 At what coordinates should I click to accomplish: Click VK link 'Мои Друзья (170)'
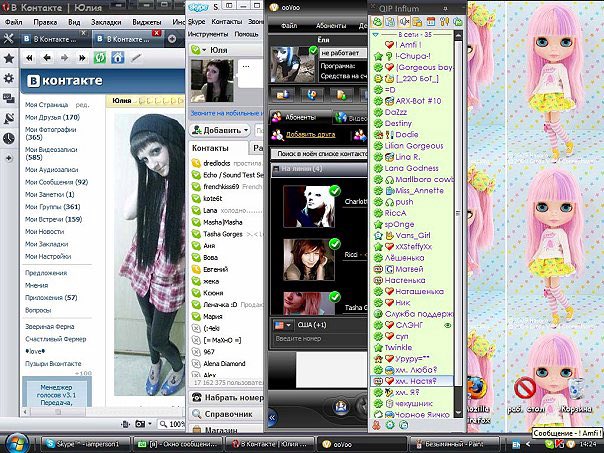click(52, 117)
